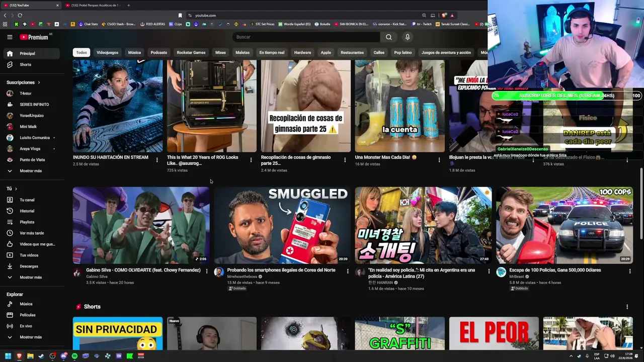Open File Explorer from the taskbar
Image resolution: width=644 pixels, height=362 pixels.
30,356
